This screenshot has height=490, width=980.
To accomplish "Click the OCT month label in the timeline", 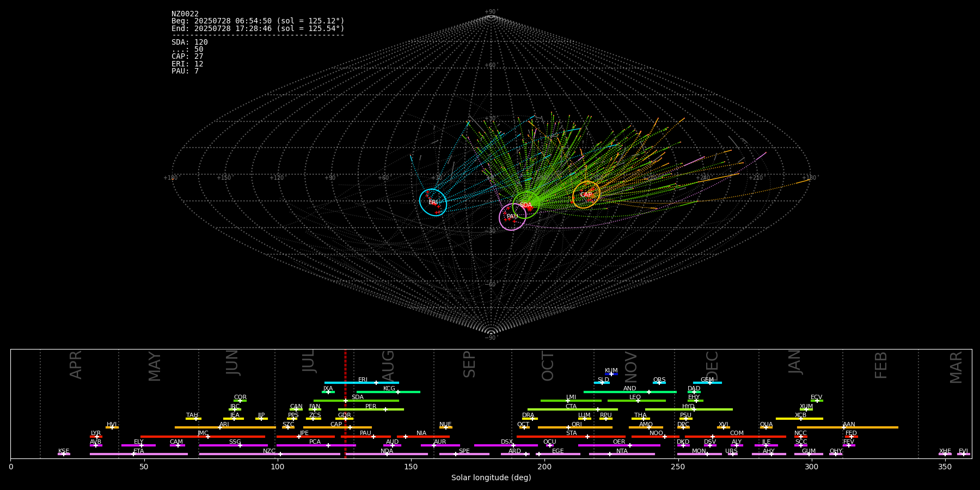I will click(x=548, y=366).
